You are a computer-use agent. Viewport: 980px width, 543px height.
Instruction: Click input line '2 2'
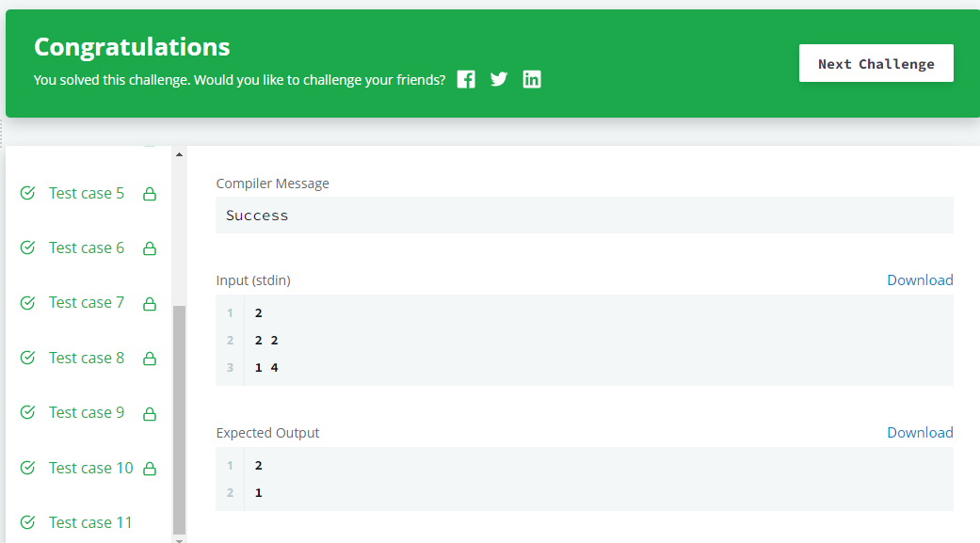266,341
